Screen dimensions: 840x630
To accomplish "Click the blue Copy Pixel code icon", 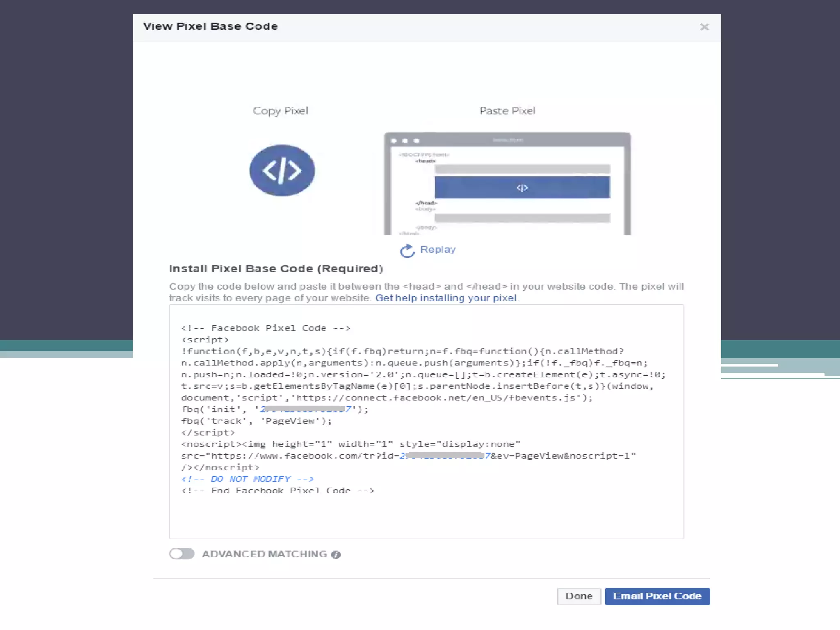I will click(282, 170).
